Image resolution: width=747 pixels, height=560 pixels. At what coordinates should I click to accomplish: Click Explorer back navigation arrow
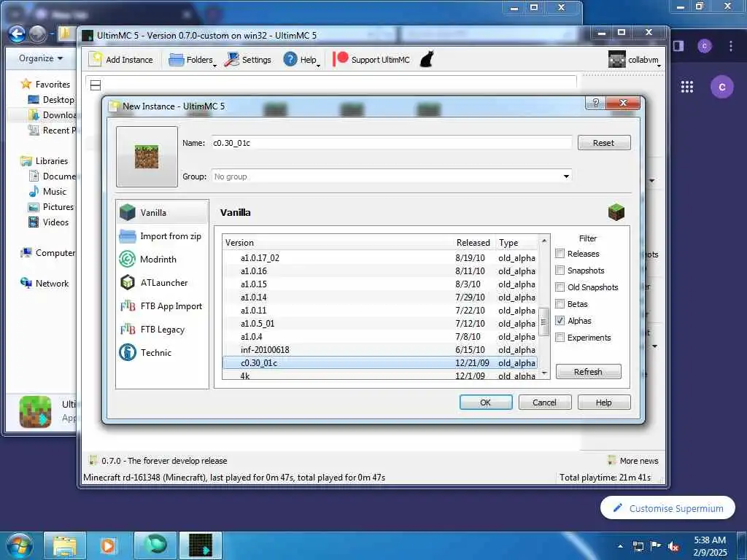click(18, 34)
